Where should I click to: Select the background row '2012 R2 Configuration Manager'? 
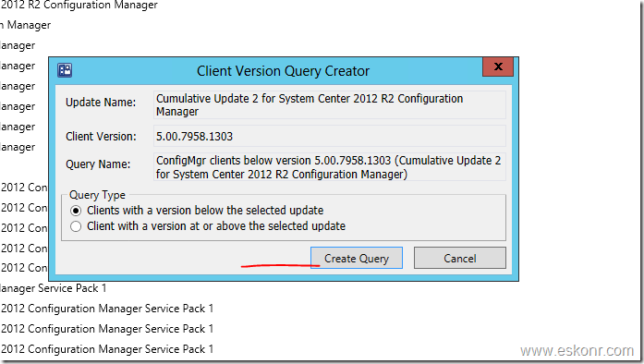click(x=79, y=6)
